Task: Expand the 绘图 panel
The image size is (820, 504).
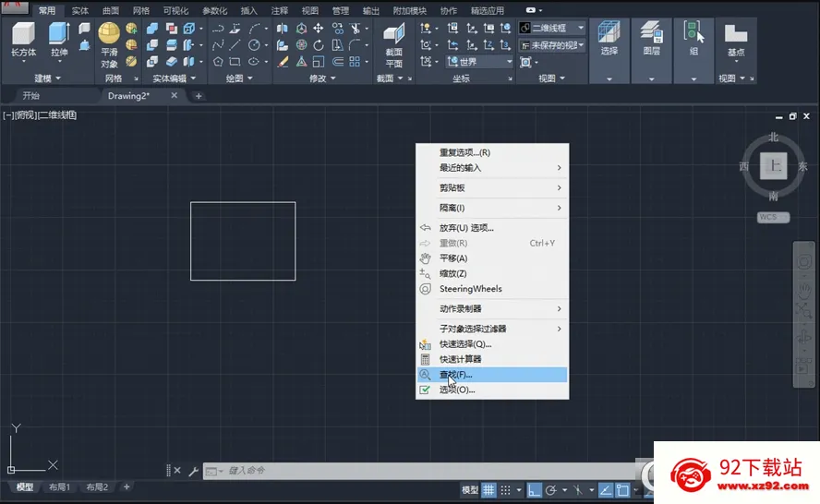Action: (239, 78)
